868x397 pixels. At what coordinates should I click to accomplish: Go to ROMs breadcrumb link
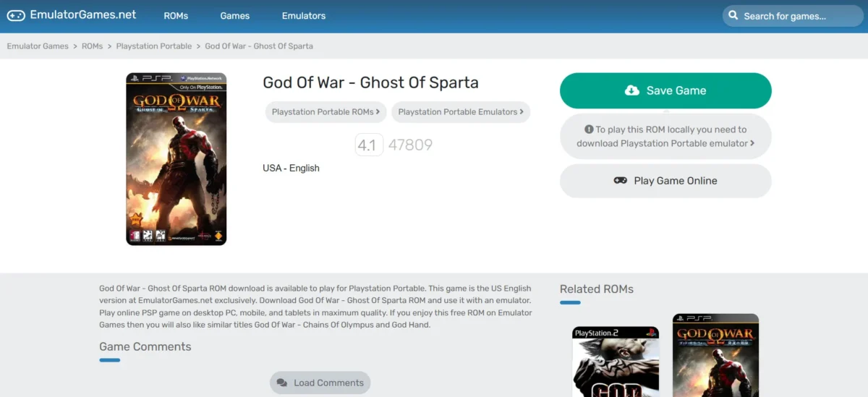click(92, 46)
